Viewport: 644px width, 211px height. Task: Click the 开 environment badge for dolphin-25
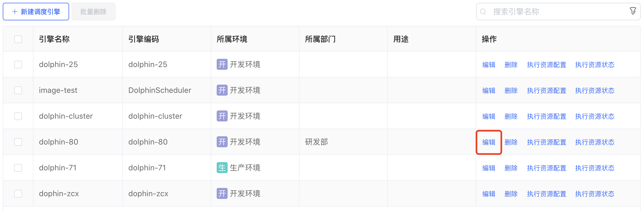tap(222, 64)
